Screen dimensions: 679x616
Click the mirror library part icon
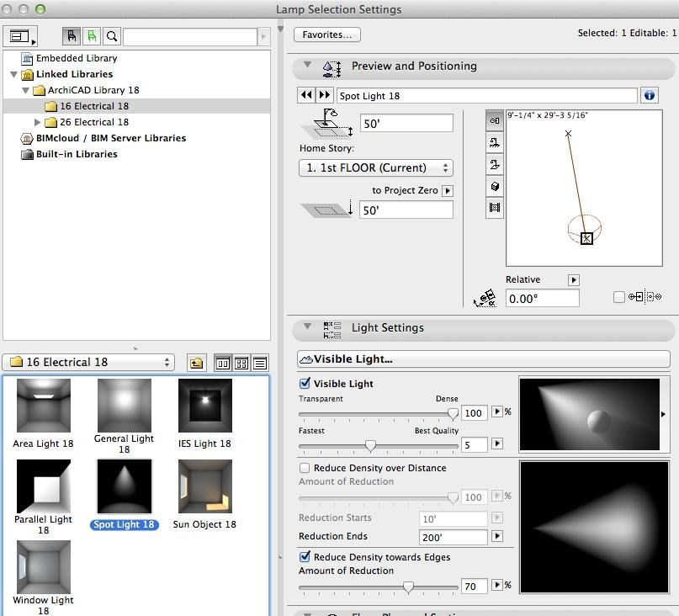[x=645, y=297]
